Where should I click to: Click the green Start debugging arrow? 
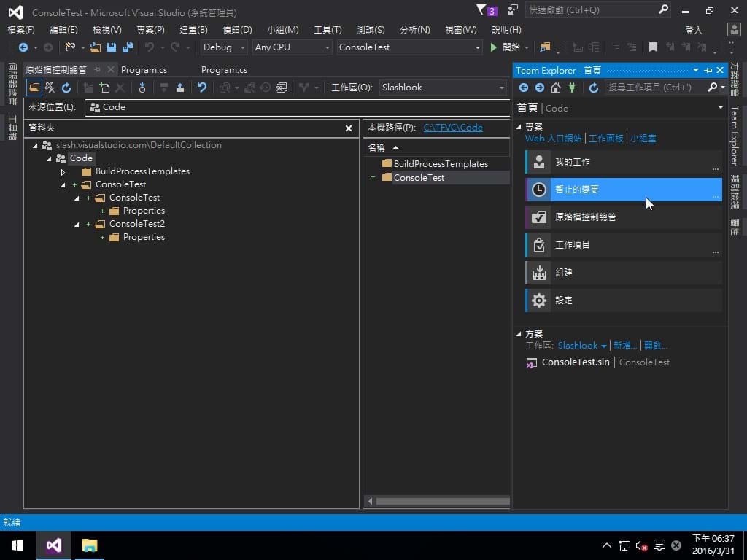tap(494, 47)
